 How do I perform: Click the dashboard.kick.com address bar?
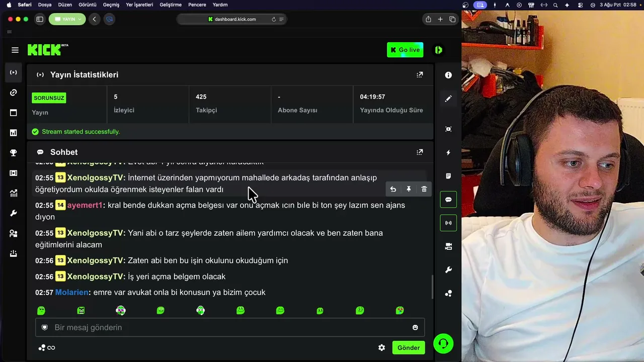pos(232,19)
